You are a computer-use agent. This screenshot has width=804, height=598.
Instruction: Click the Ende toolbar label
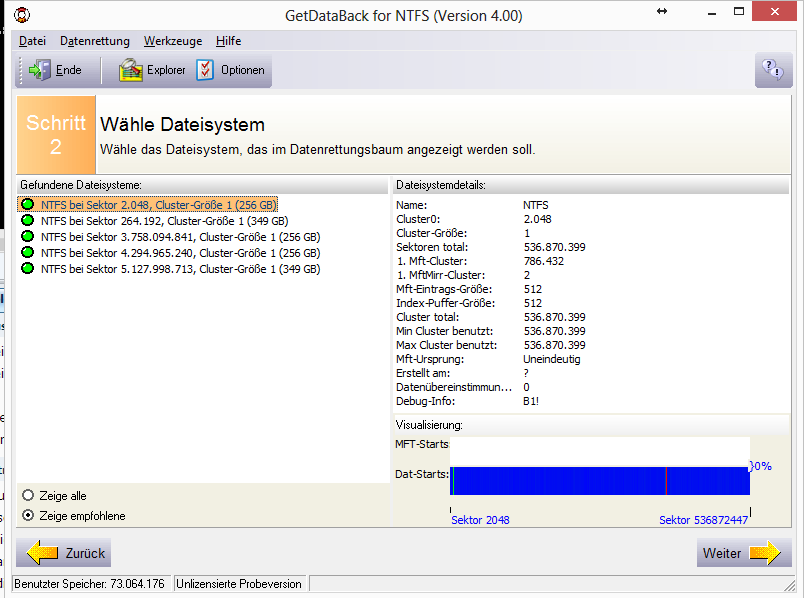tap(68, 70)
